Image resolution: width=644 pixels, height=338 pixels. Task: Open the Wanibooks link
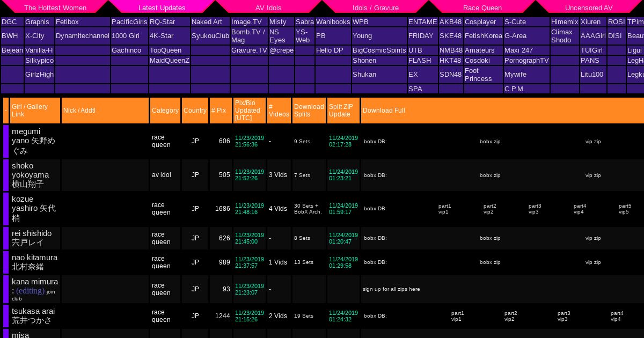coord(333,22)
